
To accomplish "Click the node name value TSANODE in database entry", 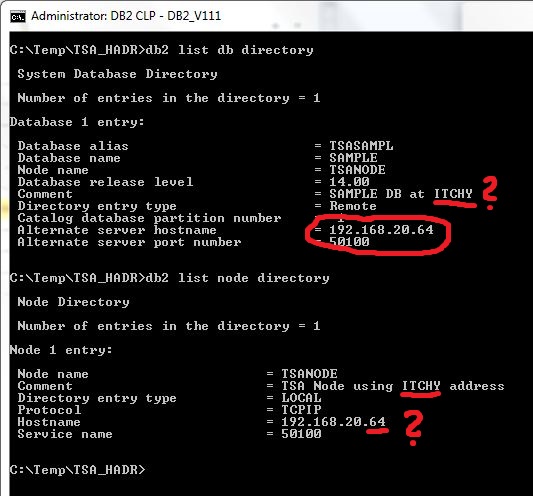I will (357, 170).
